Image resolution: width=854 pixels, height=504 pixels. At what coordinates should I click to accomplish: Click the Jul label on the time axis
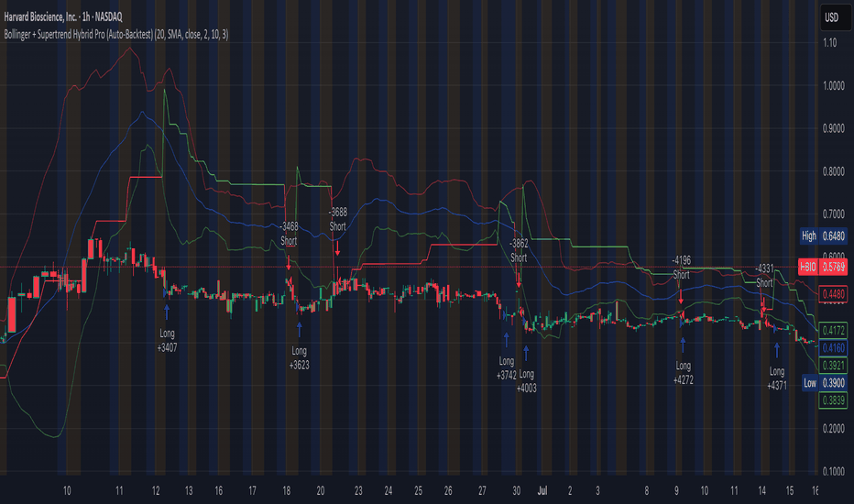[x=542, y=491]
